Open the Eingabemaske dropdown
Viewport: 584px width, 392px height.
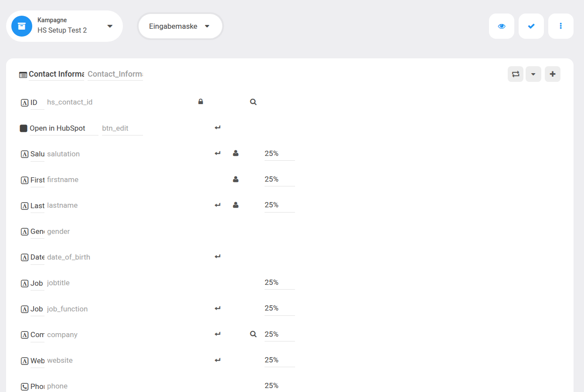pos(180,26)
